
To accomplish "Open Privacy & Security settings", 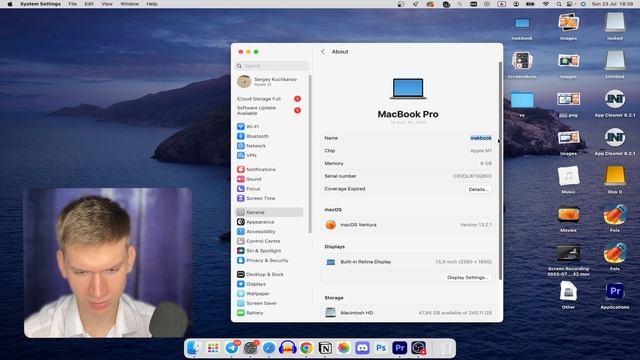I will point(263,260).
